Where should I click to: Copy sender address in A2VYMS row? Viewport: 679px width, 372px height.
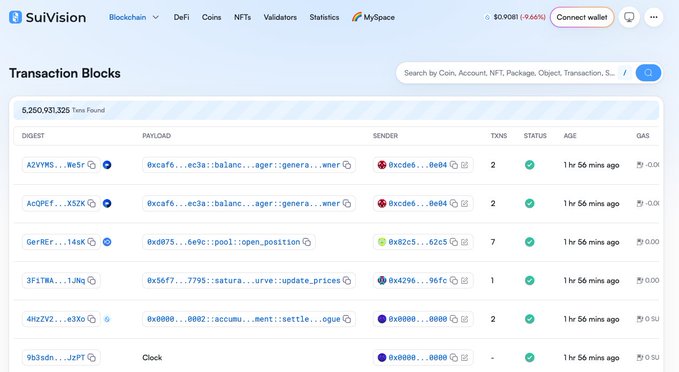[x=454, y=165]
